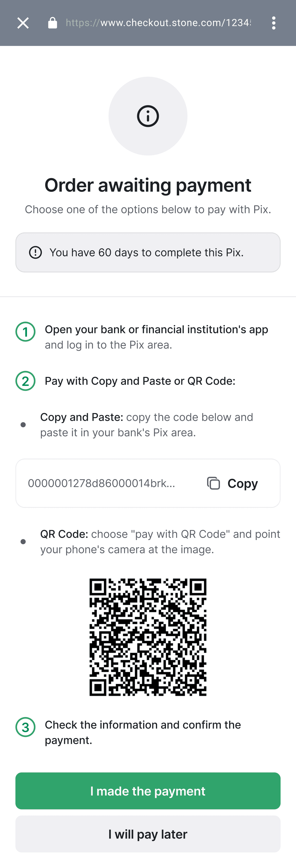
Task: Click the checkout.stone.com URL address
Action: tap(158, 23)
